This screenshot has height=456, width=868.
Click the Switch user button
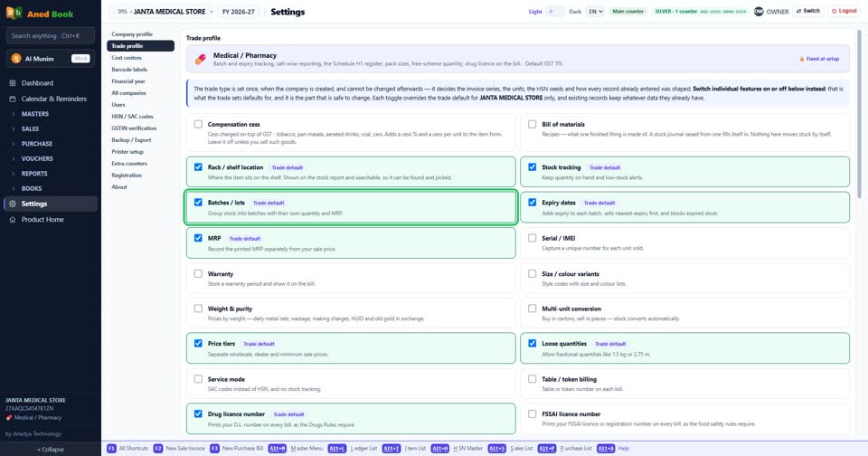click(x=808, y=11)
